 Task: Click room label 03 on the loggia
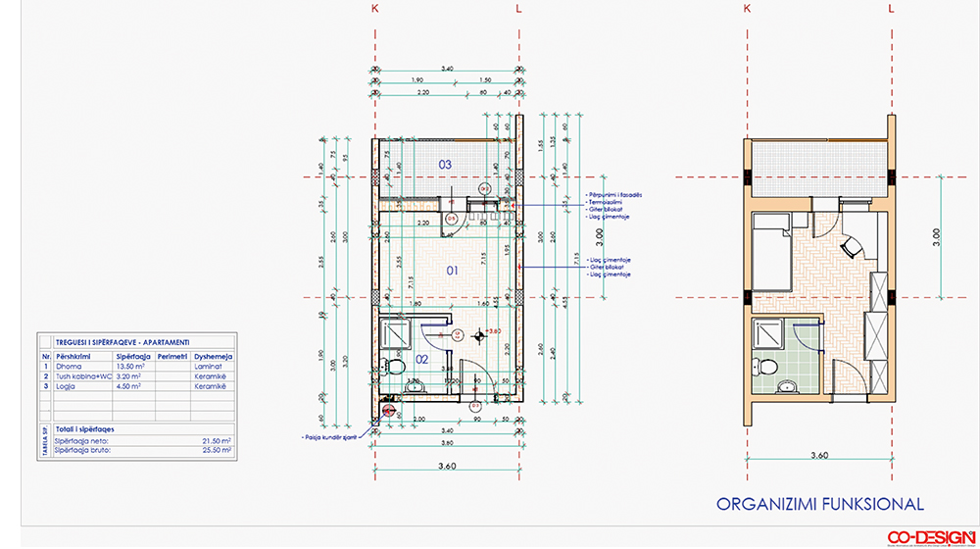coord(444,165)
